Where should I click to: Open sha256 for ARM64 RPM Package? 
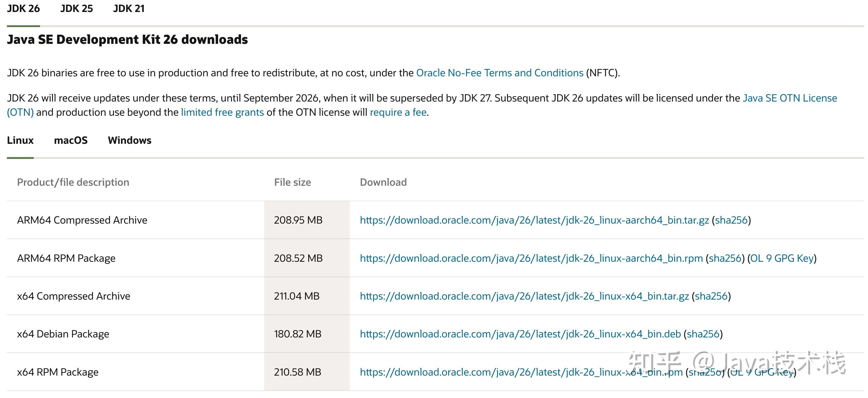725,258
